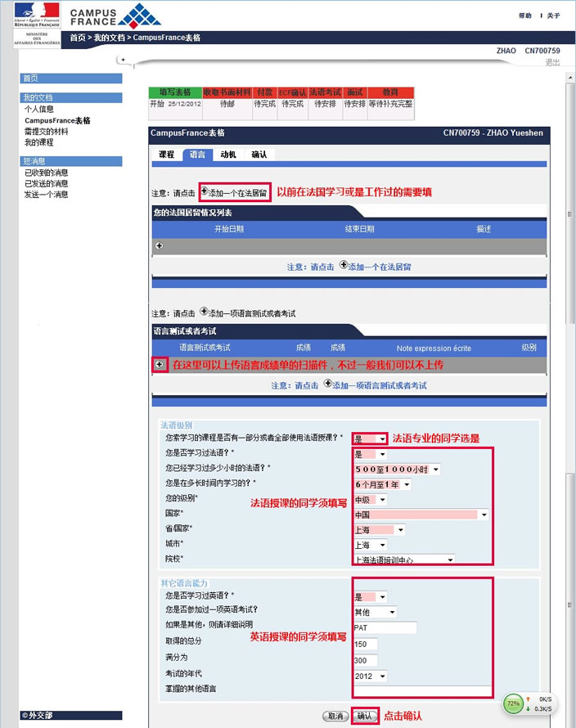Click plus icon beside 添加一项语言测试或者考试 black note
The height and width of the screenshot is (728, 576).
coord(204,311)
